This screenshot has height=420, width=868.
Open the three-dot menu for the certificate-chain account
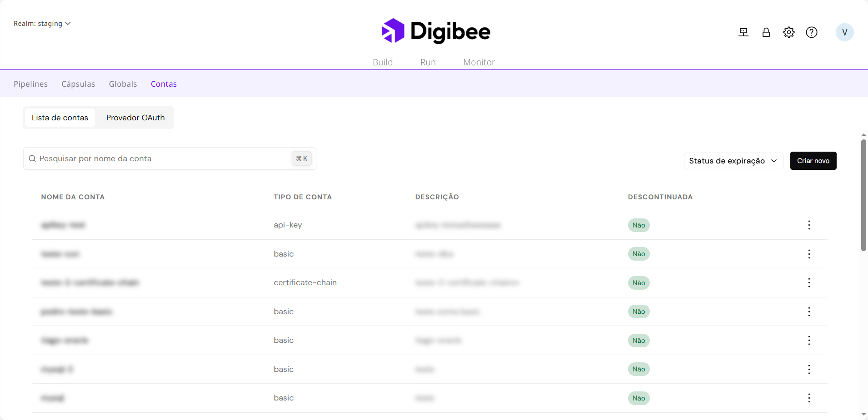[809, 283]
